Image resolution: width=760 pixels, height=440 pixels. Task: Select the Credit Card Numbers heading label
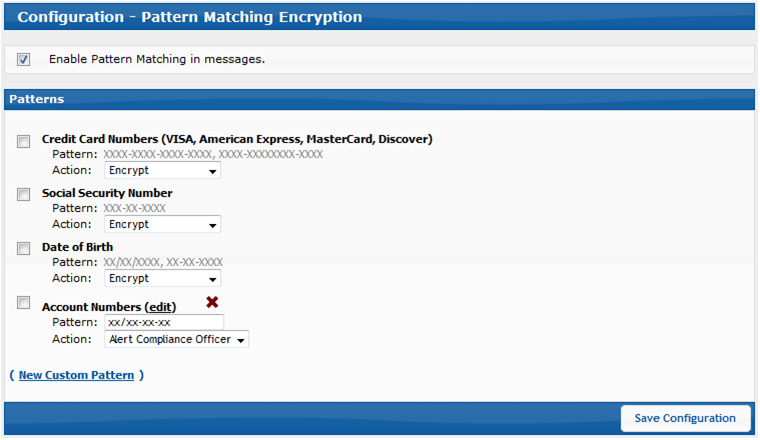237,140
